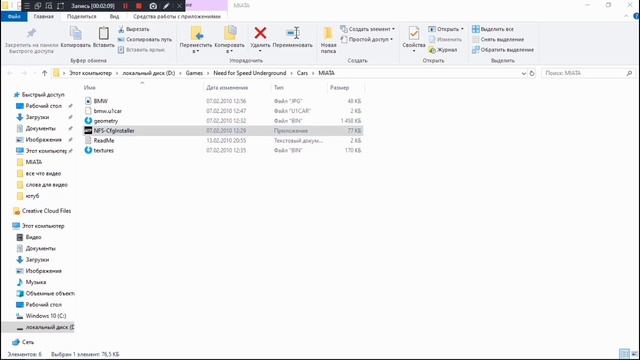Click the Rename (Переименовать) icon
Screen dimensions: 640x360
(292, 33)
